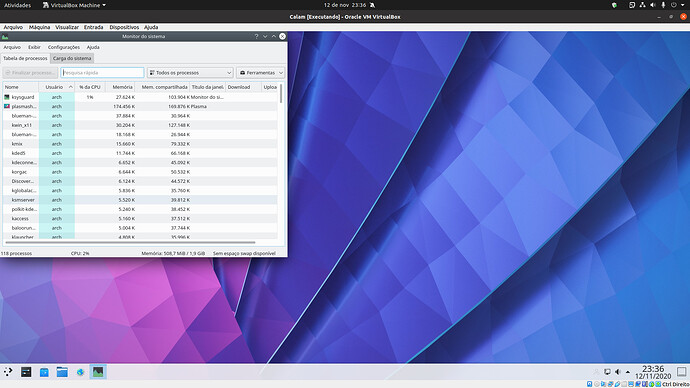Select the Discover process row
Screen dimensions: 690x388
tap(140, 181)
